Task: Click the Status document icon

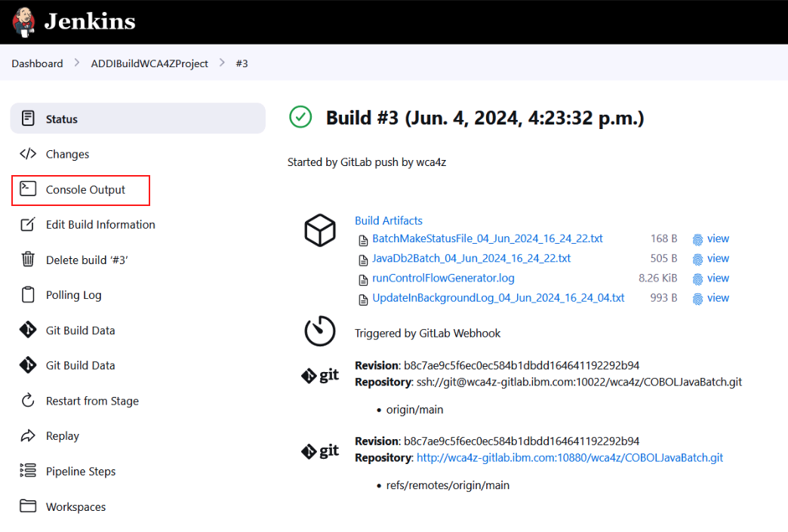Action: click(28, 118)
